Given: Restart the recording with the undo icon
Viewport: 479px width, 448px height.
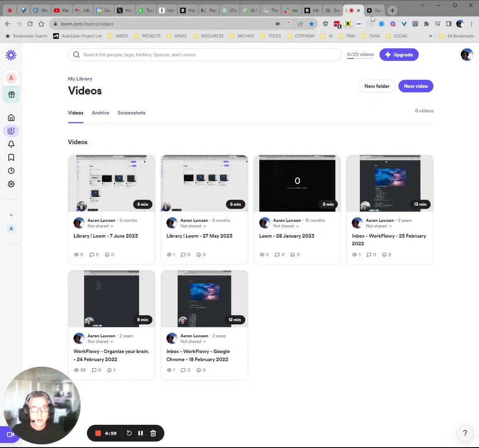Looking at the screenshot, I should click(x=129, y=433).
